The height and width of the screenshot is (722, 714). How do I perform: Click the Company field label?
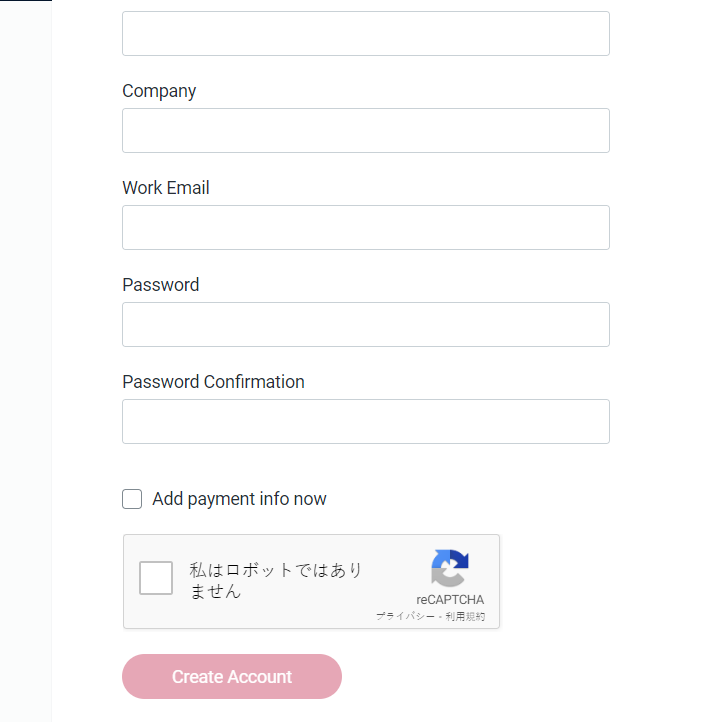[159, 91]
